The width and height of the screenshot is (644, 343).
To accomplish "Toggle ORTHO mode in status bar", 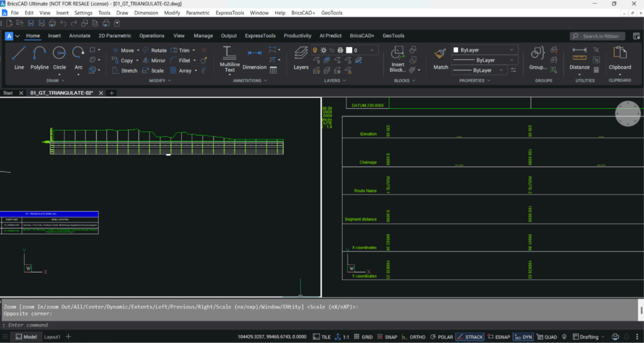I will [413, 337].
